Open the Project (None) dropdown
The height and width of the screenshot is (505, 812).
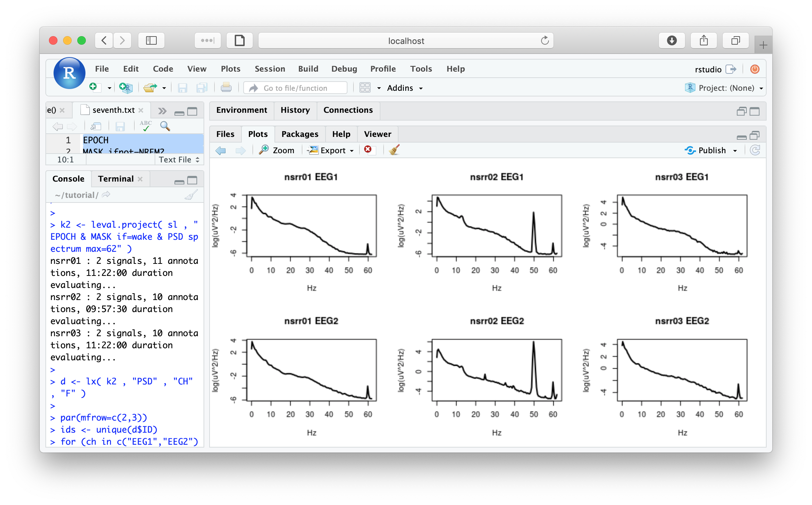tap(725, 88)
